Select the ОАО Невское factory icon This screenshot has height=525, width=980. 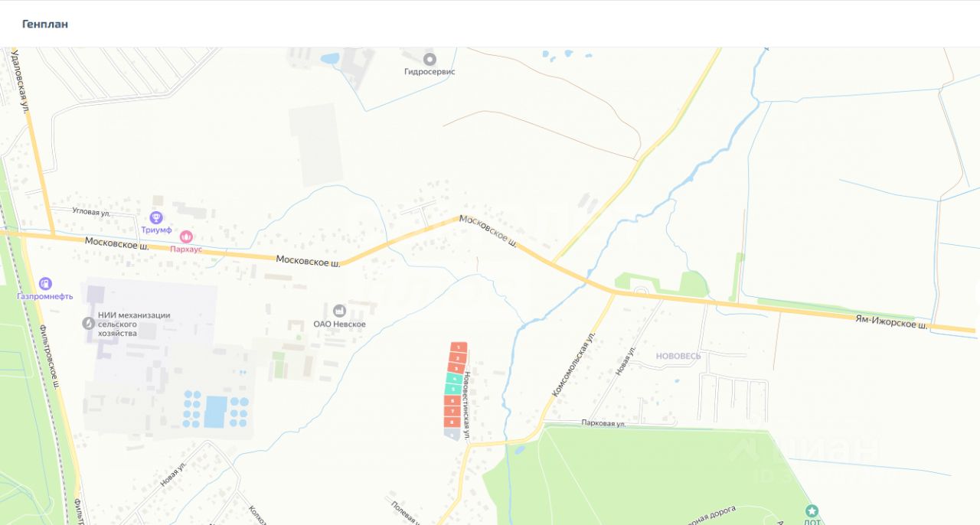coord(339,310)
